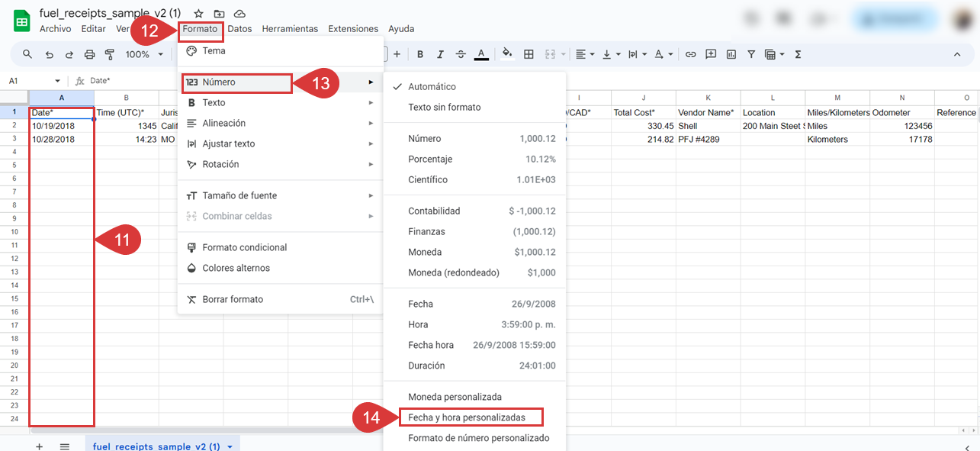The width and height of the screenshot is (980, 451).
Task: Undo the last action
Action: [50, 54]
